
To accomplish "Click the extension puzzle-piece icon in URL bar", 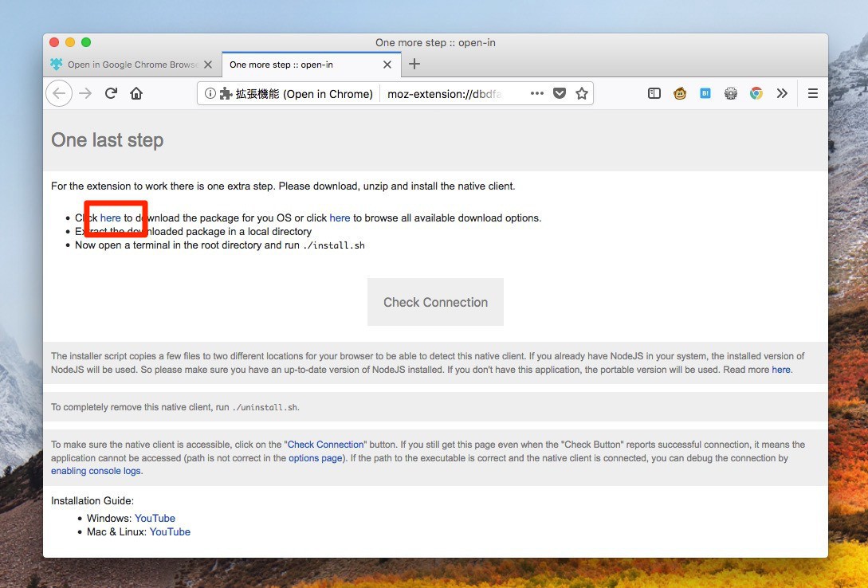I will point(226,93).
